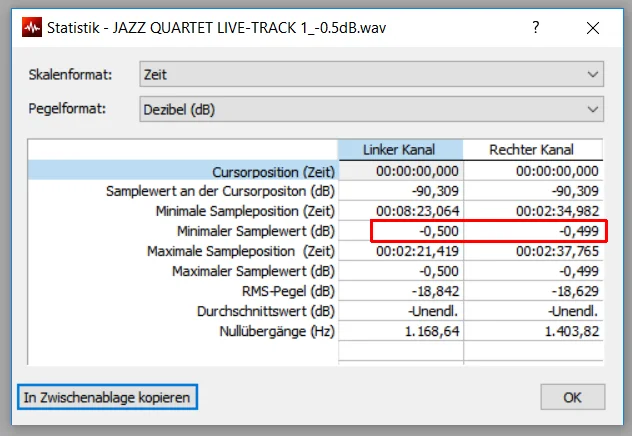
Task: Click right Maximaler Samplewert value -0,499
Action: [x=533, y=271]
